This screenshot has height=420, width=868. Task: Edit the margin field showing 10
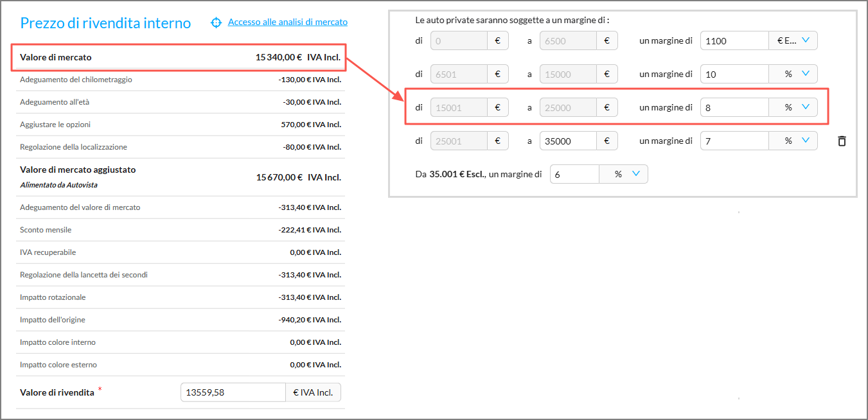click(x=734, y=74)
